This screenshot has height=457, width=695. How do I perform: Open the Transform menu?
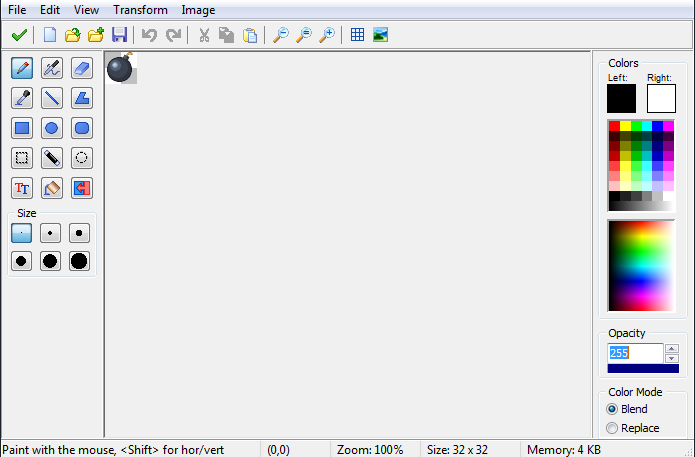click(x=140, y=9)
